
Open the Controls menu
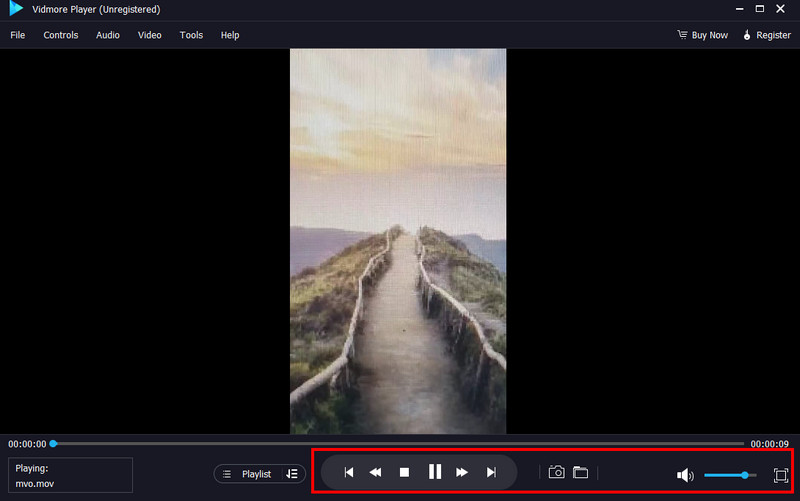click(61, 35)
